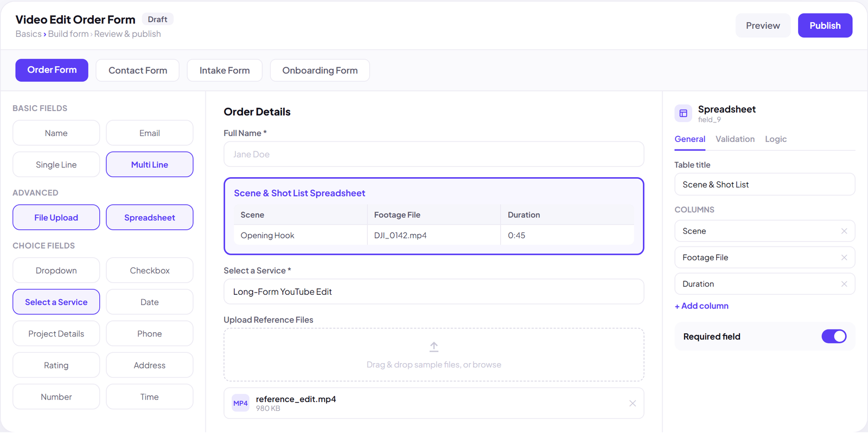Open the Select a Service dropdown field
The image size is (868, 433).
tap(434, 292)
